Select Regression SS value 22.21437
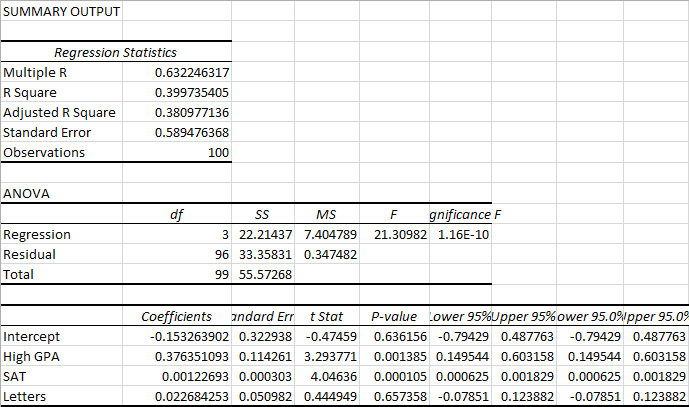Screen dimensions: 689x407 click(263, 234)
